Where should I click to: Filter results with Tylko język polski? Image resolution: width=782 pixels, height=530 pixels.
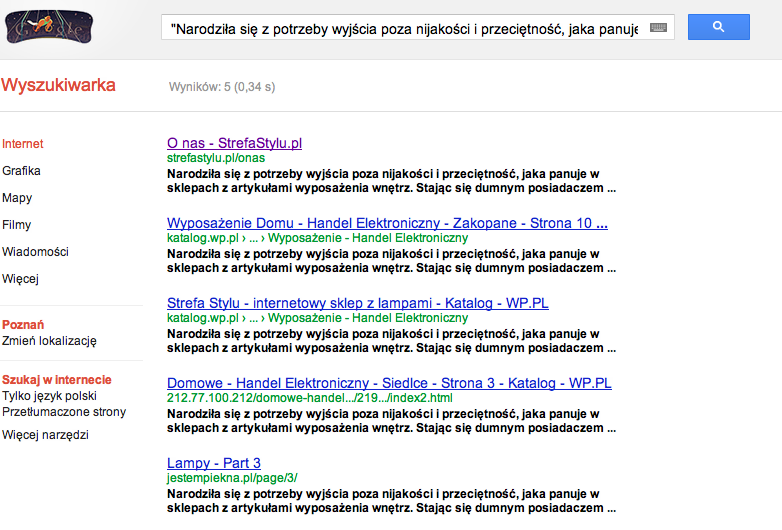(x=49, y=396)
